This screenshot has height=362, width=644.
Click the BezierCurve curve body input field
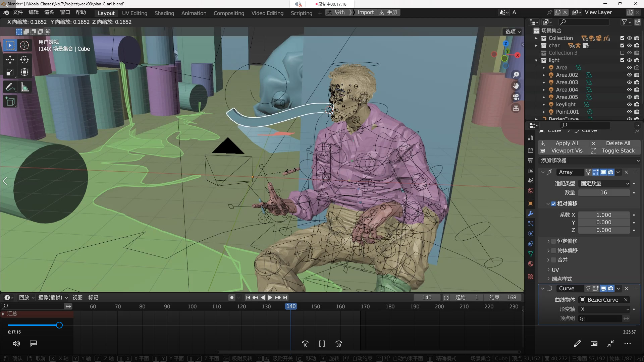(x=603, y=300)
